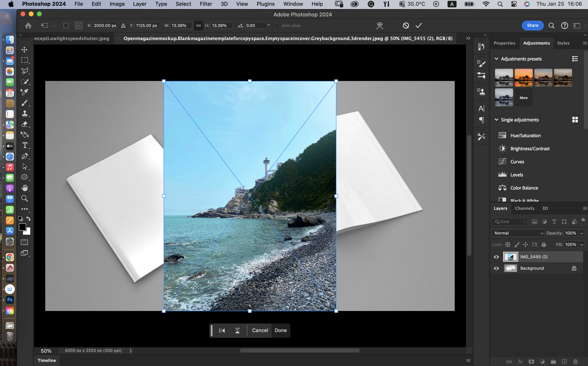Select the Eyedropper tool
The height and width of the screenshot is (366, 588).
click(x=25, y=92)
